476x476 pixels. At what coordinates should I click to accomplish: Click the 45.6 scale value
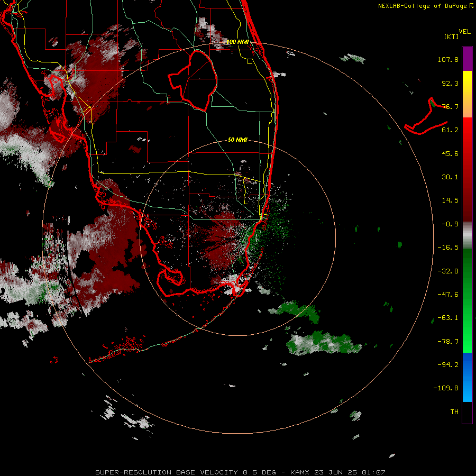(450, 153)
